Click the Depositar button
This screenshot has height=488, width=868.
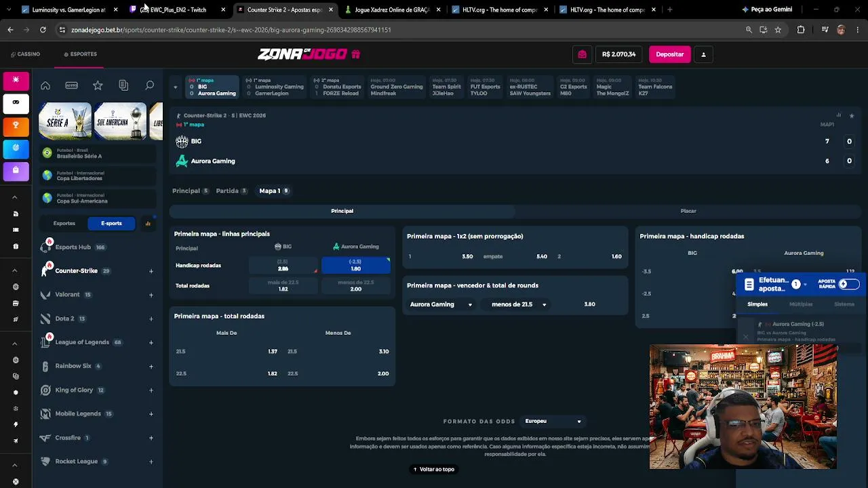[x=670, y=54]
